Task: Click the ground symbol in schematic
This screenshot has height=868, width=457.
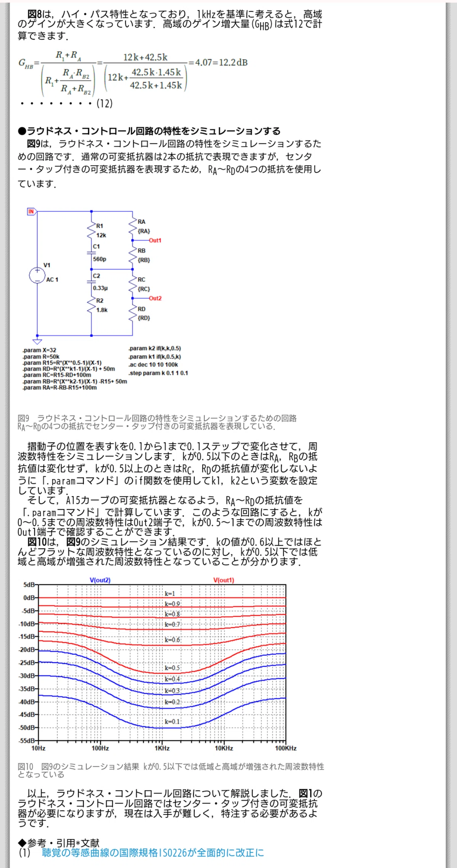Action: [37, 341]
